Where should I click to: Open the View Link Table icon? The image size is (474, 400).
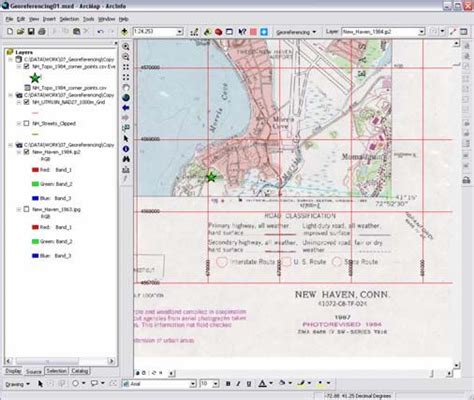464,32
